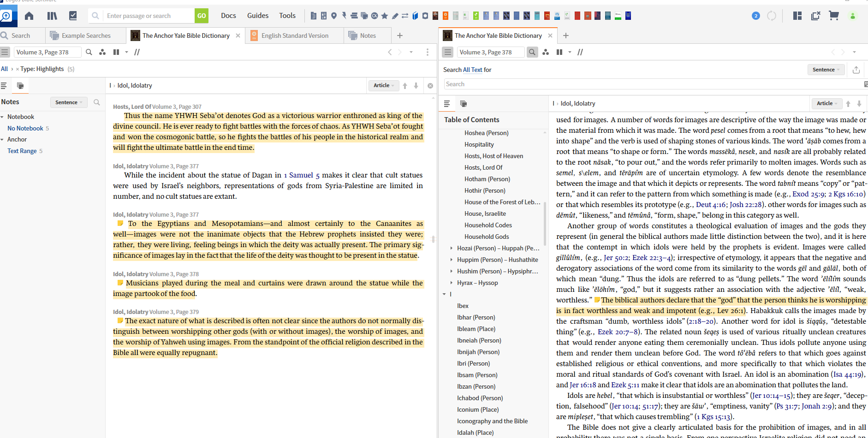The width and height of the screenshot is (868, 438).
Task: Open the Library icon in the top bar
Action: (52, 16)
